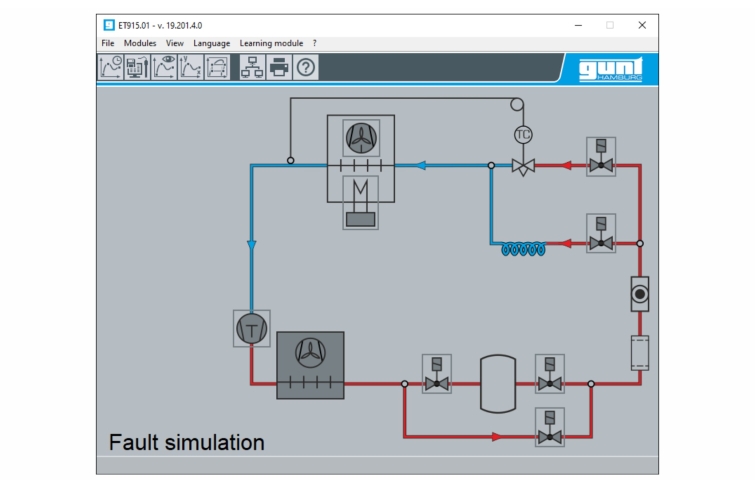Click the 'ET915.01 - v. 19.201.4.0' window title
755x488 pixels.
[x=160, y=26]
